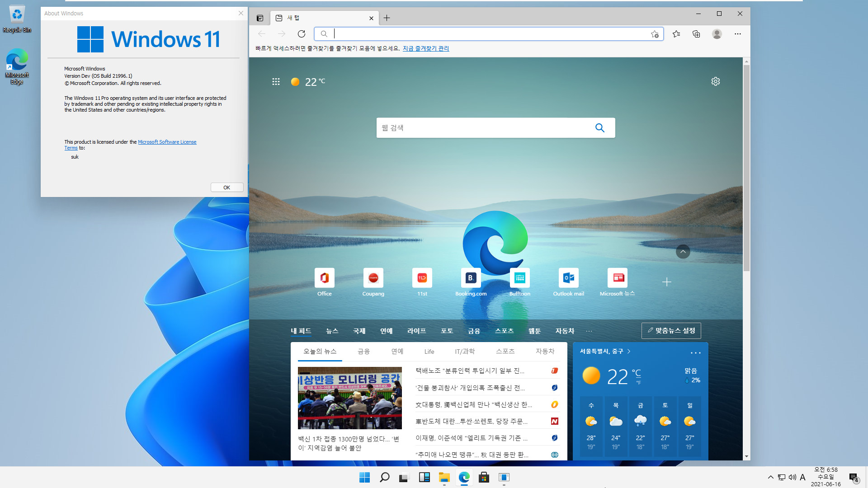Select the 내 피드 feed tab
This screenshot has height=488, width=868.
tap(301, 331)
